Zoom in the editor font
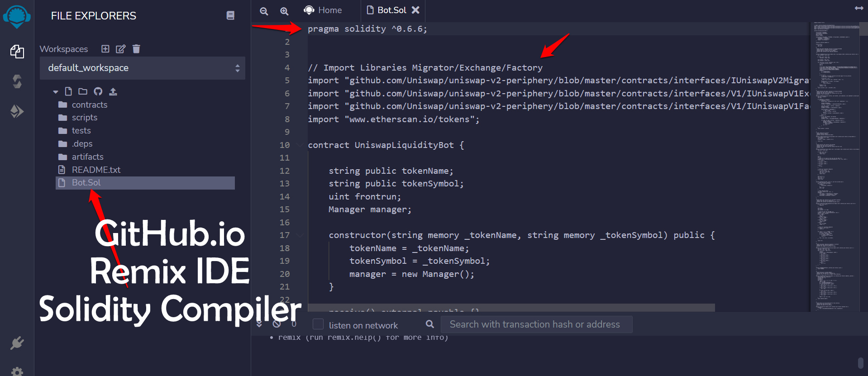 click(x=284, y=11)
